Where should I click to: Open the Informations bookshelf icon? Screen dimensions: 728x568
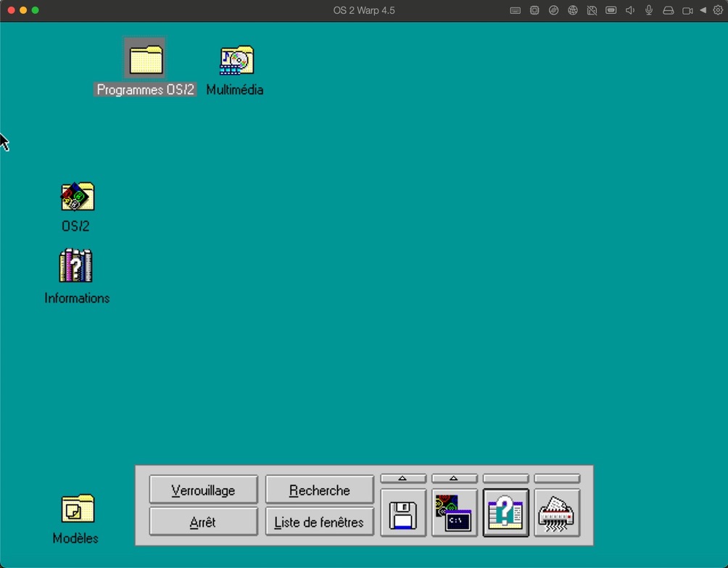(76, 266)
